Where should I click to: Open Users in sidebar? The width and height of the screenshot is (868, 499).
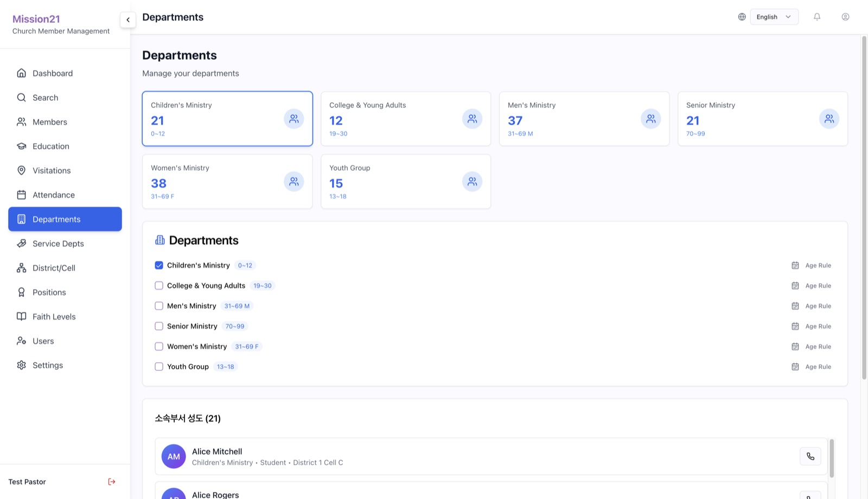[65, 341]
